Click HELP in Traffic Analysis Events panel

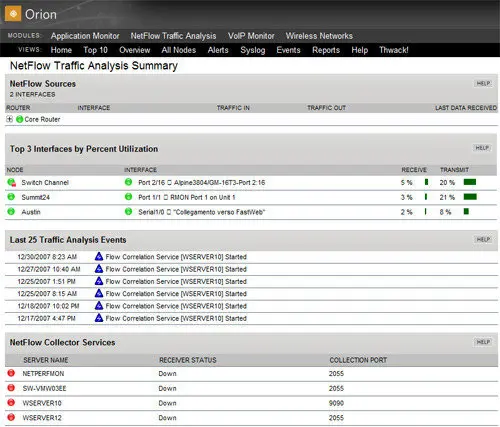pos(483,239)
